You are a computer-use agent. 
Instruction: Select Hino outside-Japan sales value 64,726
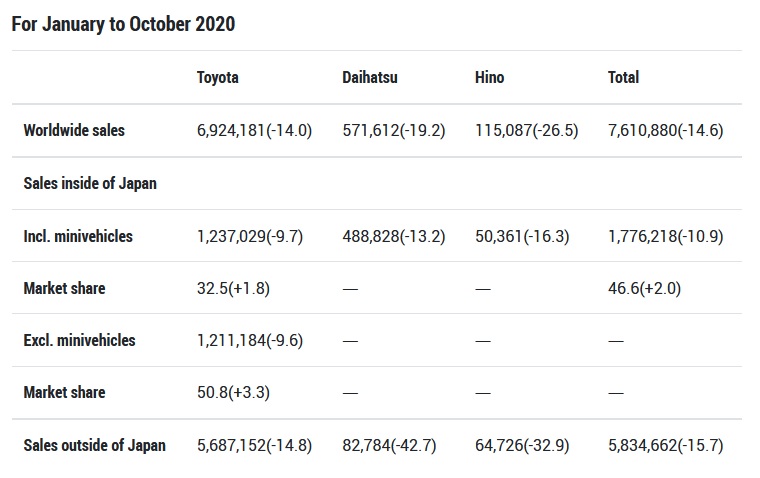point(523,445)
